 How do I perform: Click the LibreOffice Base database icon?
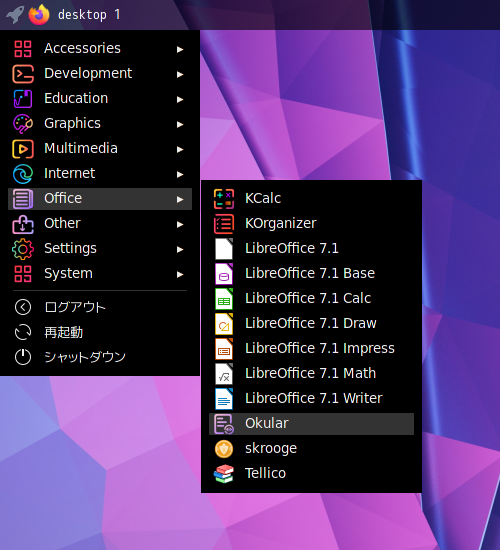(224, 274)
